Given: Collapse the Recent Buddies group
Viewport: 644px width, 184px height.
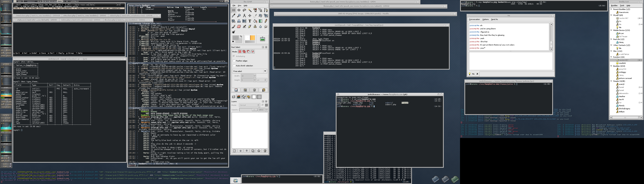Looking at the screenshot, I should [x=611, y=9].
